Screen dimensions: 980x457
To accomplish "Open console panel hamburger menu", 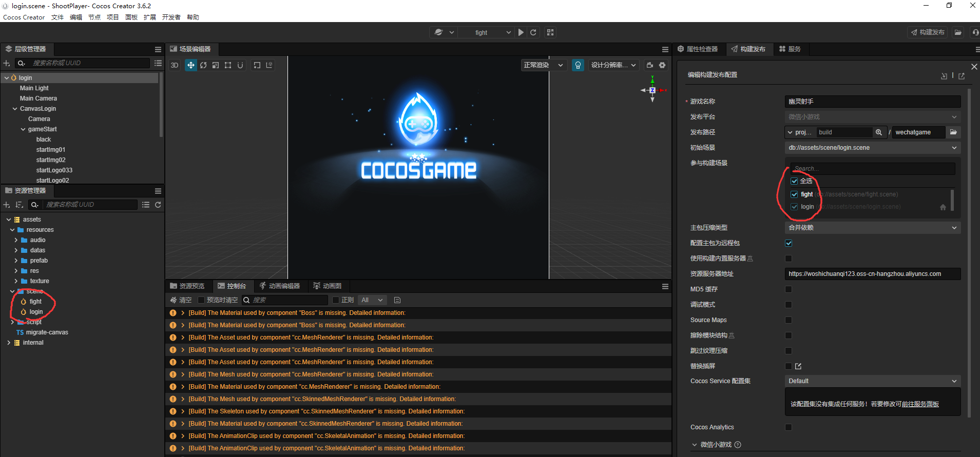I will click(x=665, y=286).
